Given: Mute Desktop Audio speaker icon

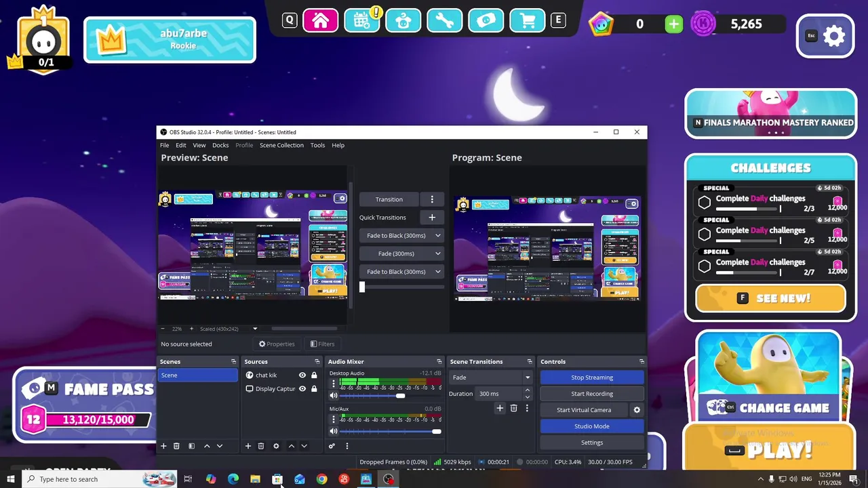Looking at the screenshot, I should [x=333, y=396].
